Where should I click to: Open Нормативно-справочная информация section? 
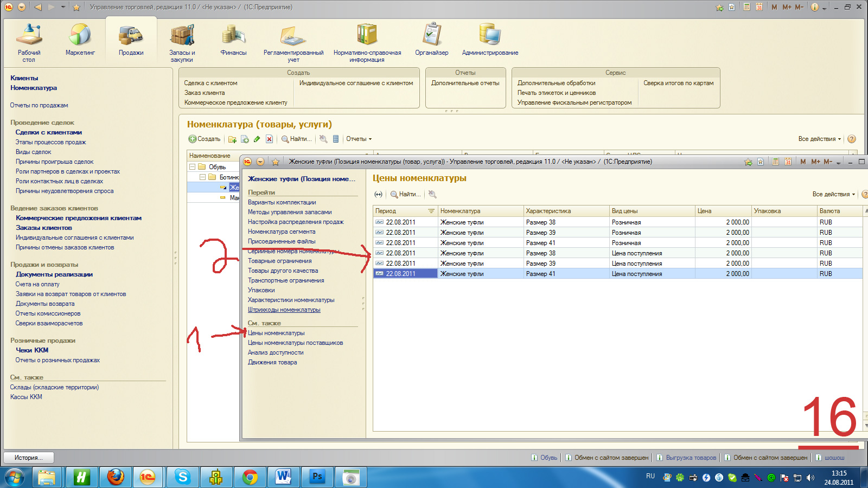pos(367,43)
